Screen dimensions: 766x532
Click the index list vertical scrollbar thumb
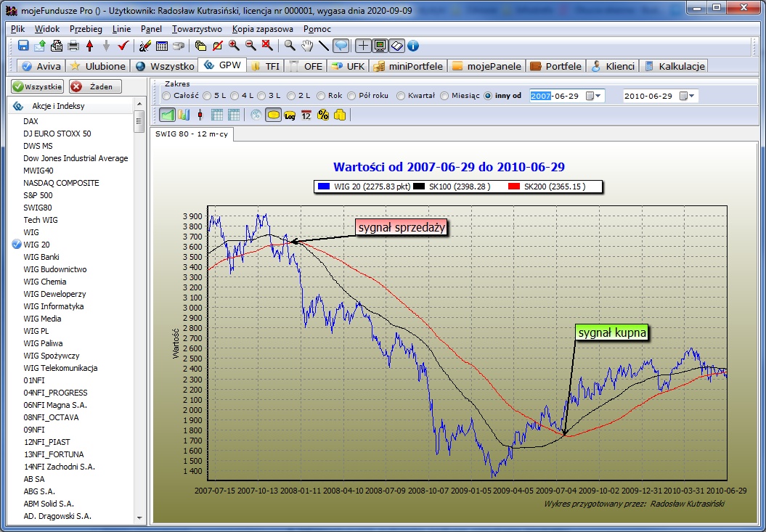pos(139,123)
